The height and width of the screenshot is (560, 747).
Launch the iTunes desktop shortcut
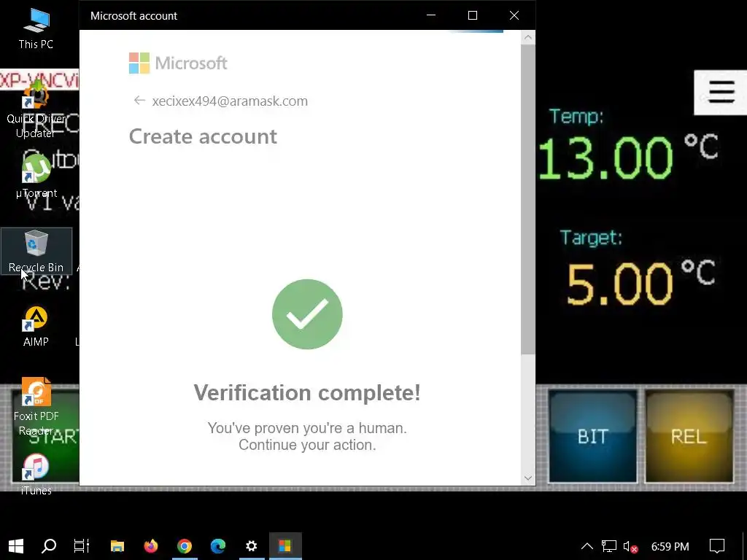pos(36,474)
